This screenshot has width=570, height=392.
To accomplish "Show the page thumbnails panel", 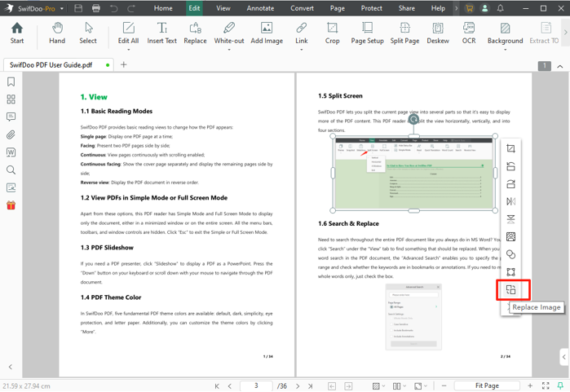I will pos(11,99).
